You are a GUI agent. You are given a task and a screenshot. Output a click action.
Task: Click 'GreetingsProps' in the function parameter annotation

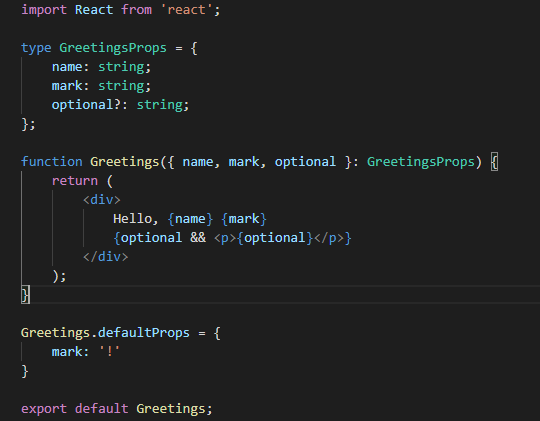coord(421,162)
